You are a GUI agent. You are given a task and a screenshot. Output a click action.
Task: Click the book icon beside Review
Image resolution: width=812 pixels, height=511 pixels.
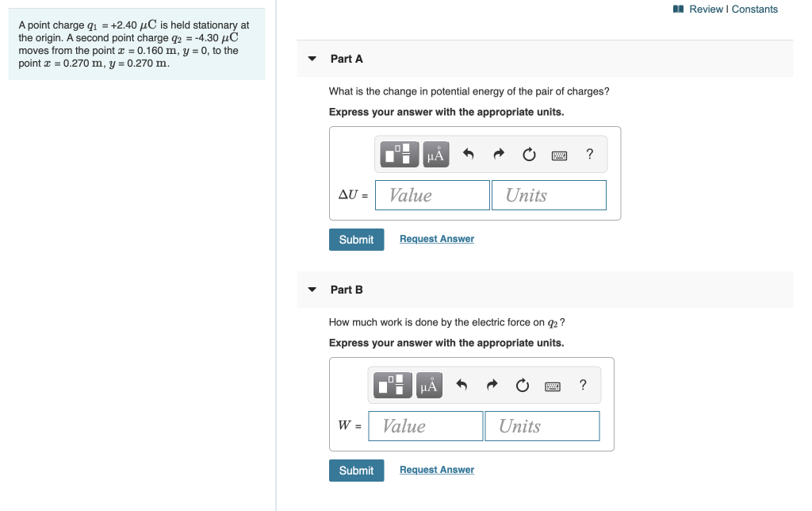tap(678, 8)
